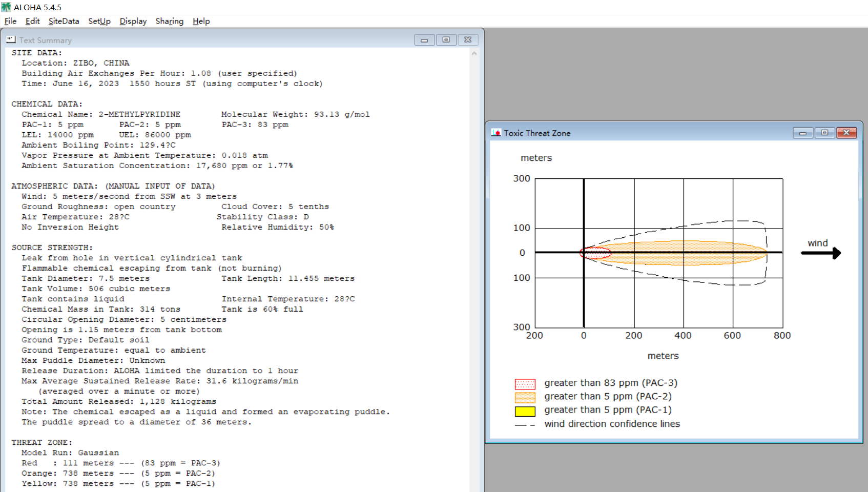Click the 'CHEMICAL DATA:' heading

pyautogui.click(x=47, y=104)
